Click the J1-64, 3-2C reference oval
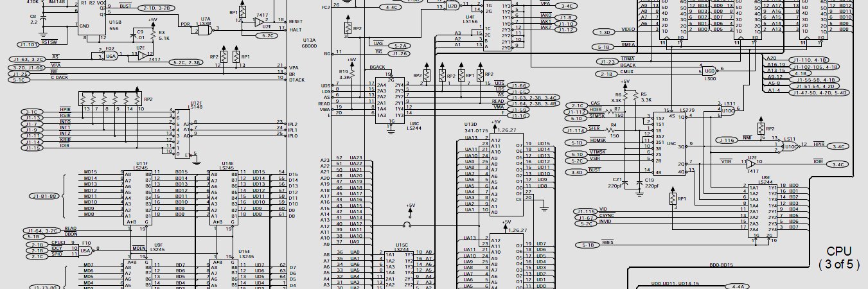This screenshot has width=868, height=289. (43, 231)
